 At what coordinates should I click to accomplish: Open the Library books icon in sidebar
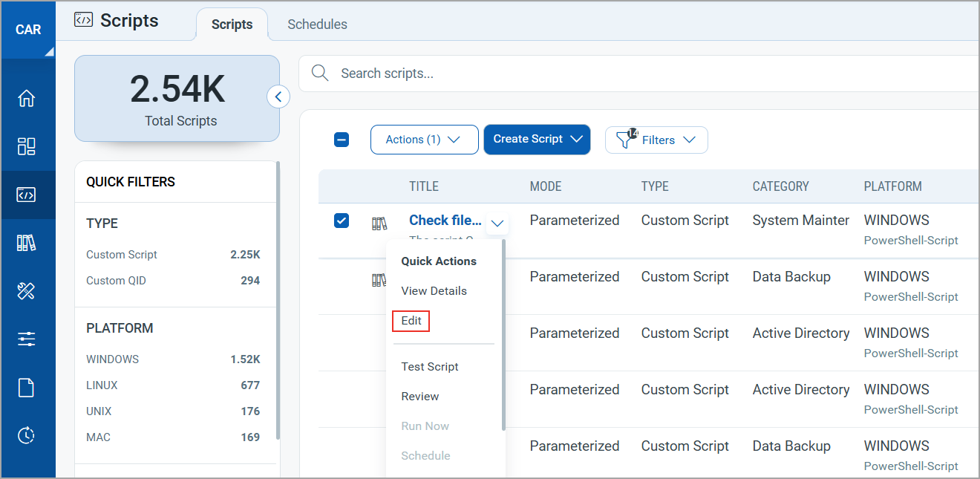[27, 243]
